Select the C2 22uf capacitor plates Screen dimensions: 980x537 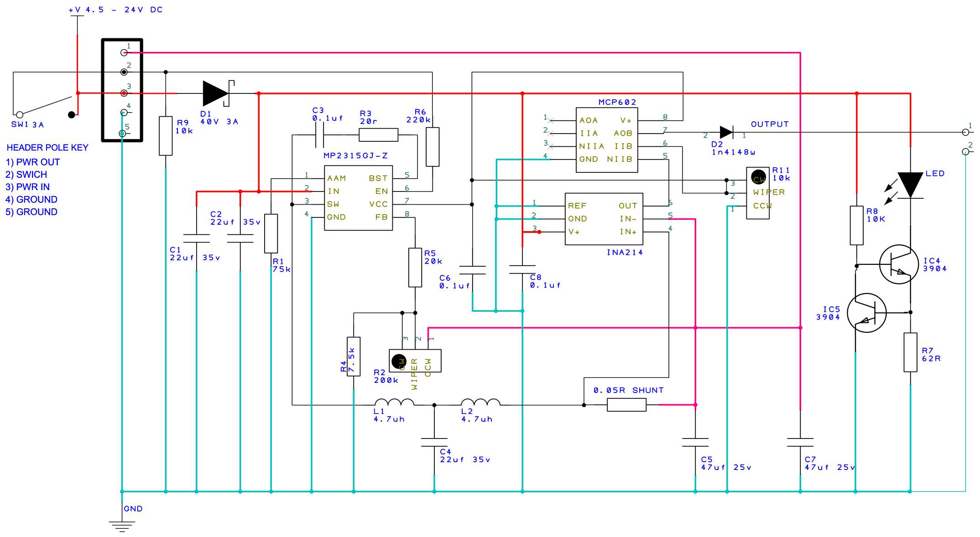point(240,238)
